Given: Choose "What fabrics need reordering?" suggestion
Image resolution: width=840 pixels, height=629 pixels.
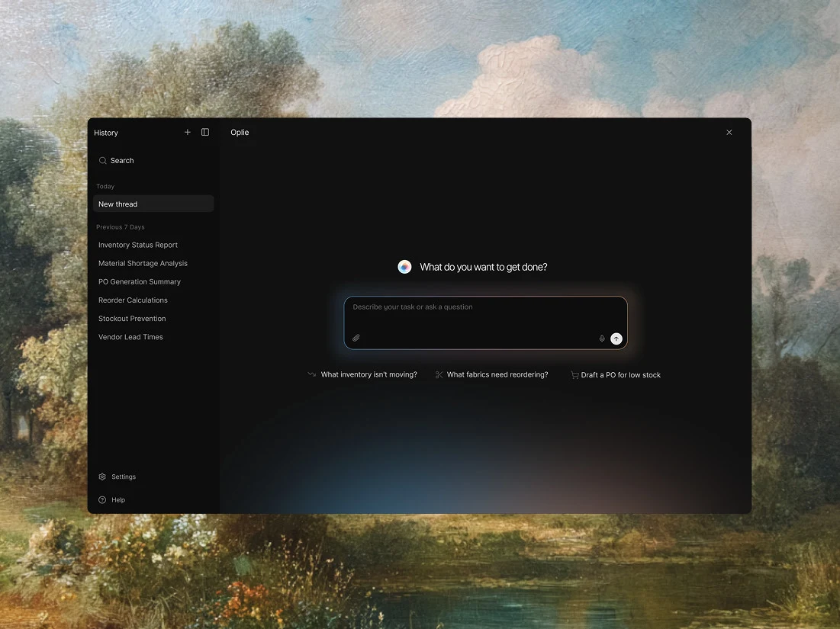Looking at the screenshot, I should click(497, 374).
